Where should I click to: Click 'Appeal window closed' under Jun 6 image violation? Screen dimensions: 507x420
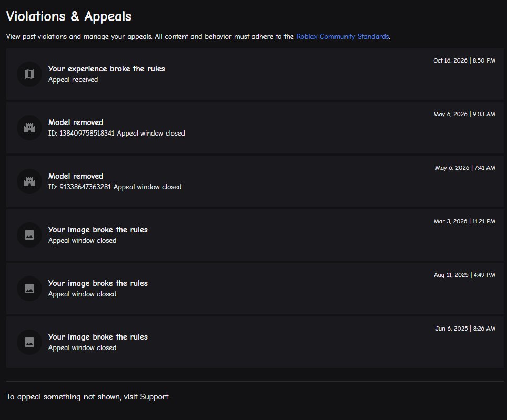[82, 348]
